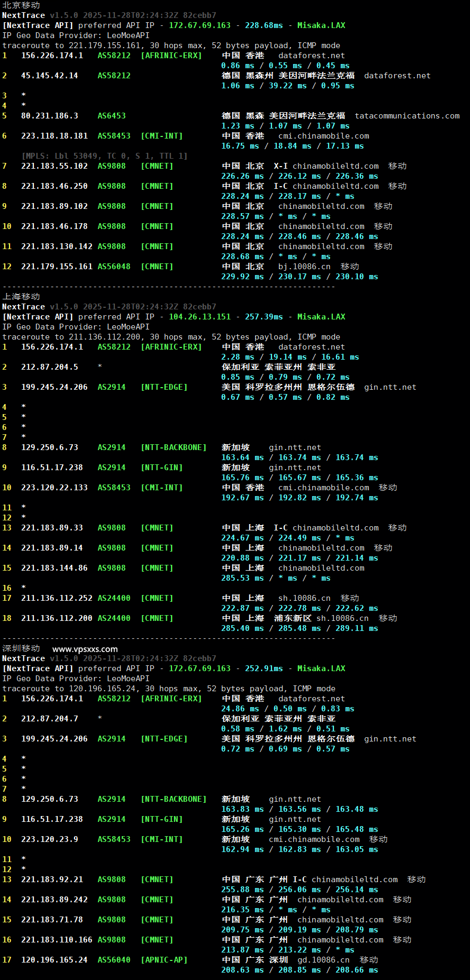Select the API IP 104.26.13.151
This screenshot has height=980, width=470.
click(200, 317)
